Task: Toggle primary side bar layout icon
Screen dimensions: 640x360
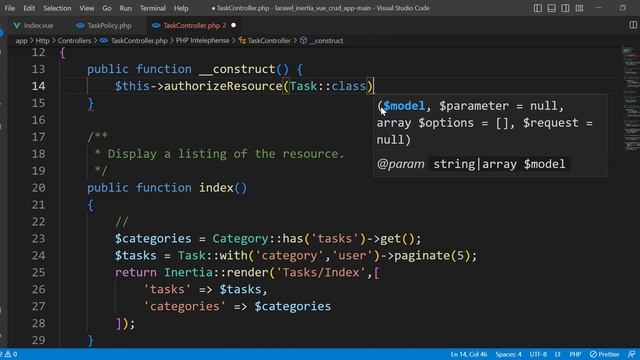Action: [538, 8]
